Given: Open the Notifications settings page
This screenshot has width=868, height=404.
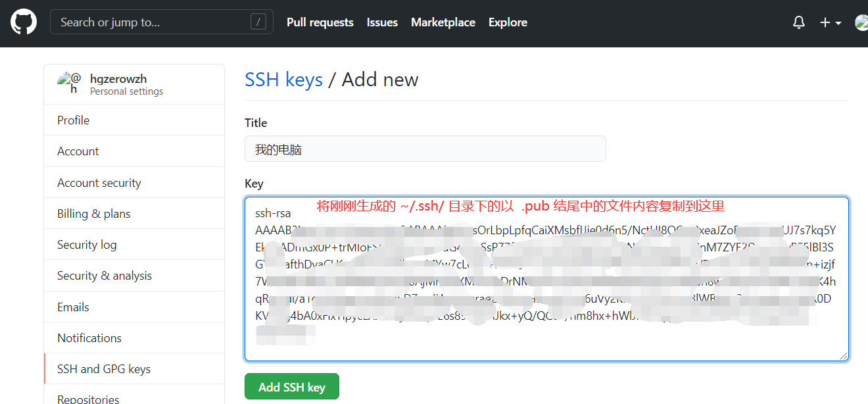Looking at the screenshot, I should [x=134, y=338].
